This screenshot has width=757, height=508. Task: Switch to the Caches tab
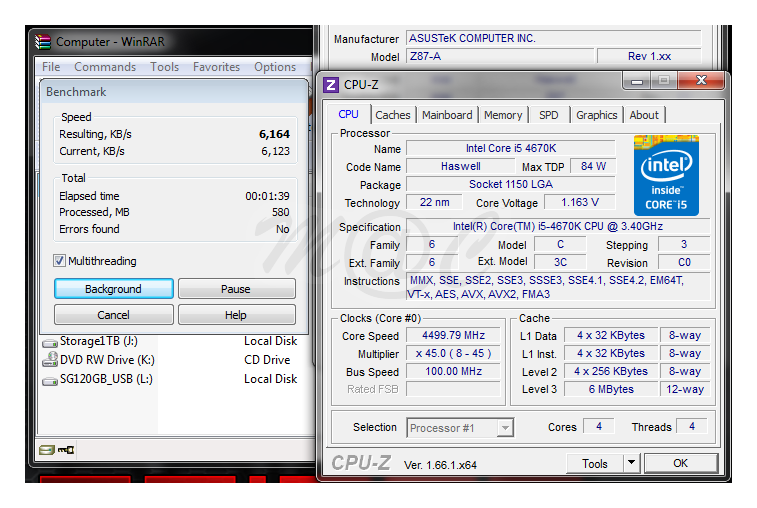click(393, 115)
